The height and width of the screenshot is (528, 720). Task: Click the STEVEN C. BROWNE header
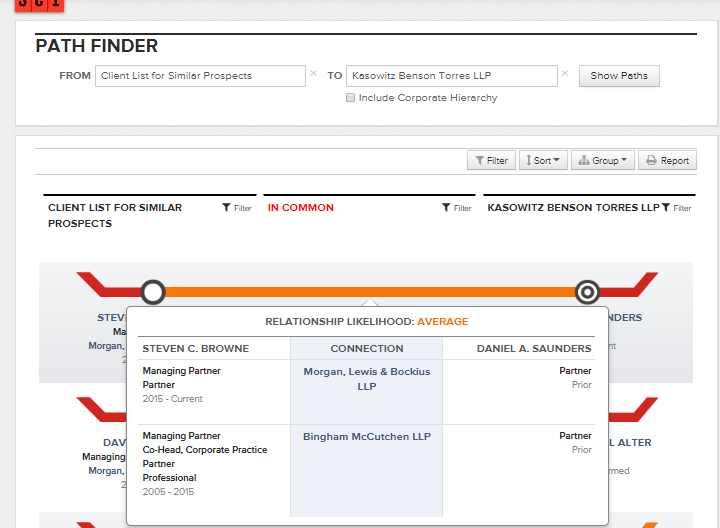click(196, 348)
